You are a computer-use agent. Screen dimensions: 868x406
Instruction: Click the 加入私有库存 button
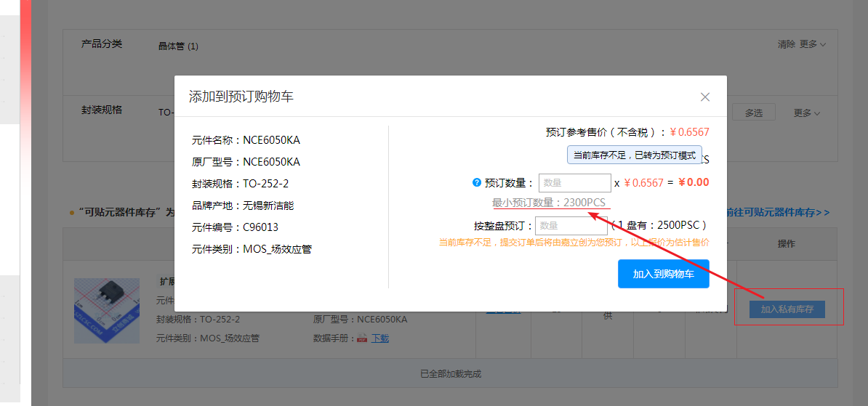787,309
